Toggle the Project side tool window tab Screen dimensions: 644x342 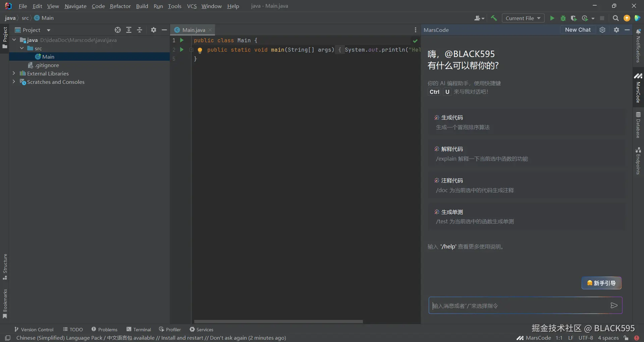(5, 38)
